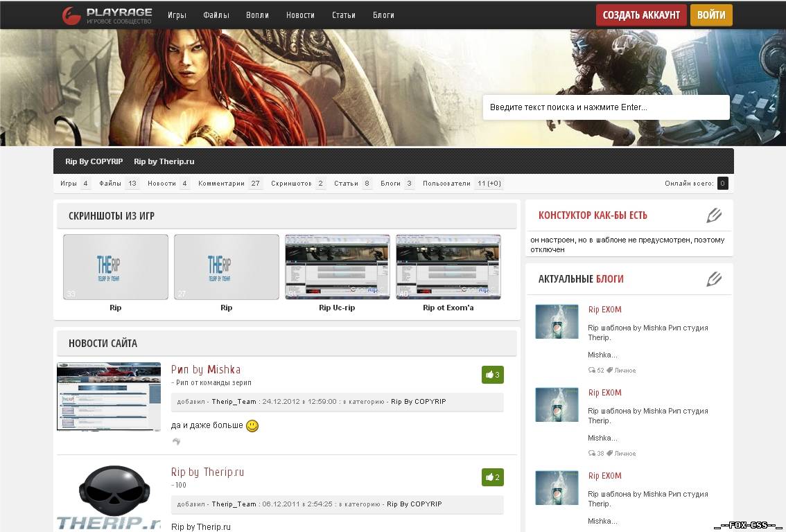Open the screenshot thumbnail numbered 33

[x=116, y=267]
